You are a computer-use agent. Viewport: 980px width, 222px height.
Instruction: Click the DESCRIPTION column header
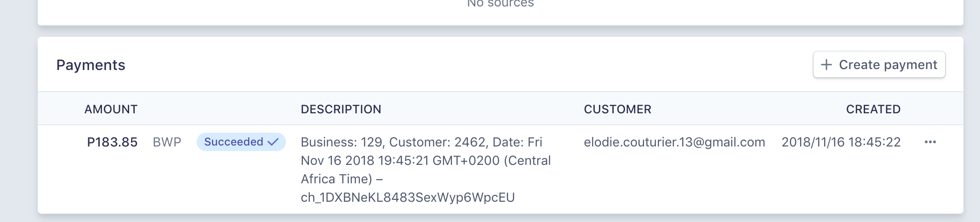(x=341, y=109)
